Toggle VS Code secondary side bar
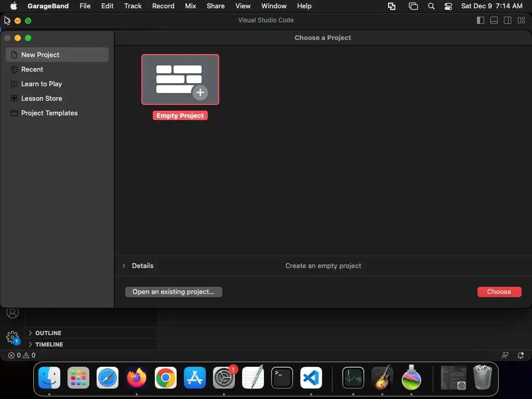 pyautogui.click(x=508, y=20)
